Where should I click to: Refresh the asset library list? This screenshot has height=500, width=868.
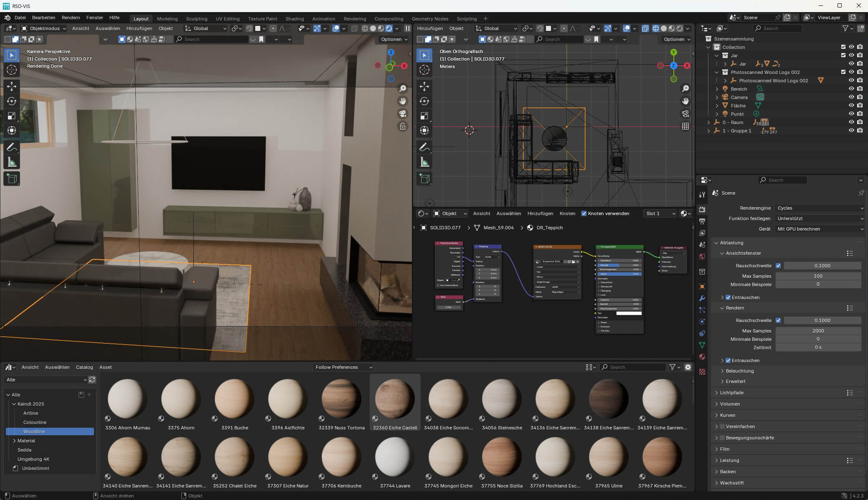point(92,380)
